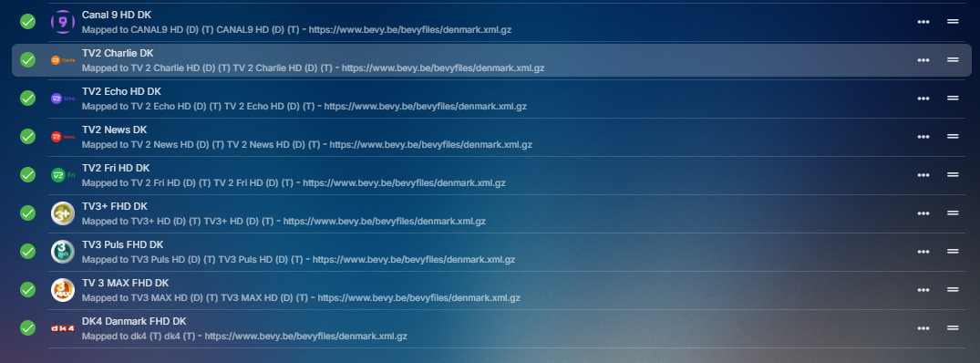Open the three-dot menu for TV2 Fri HD DK
This screenshot has height=363, width=980.
pos(923,175)
